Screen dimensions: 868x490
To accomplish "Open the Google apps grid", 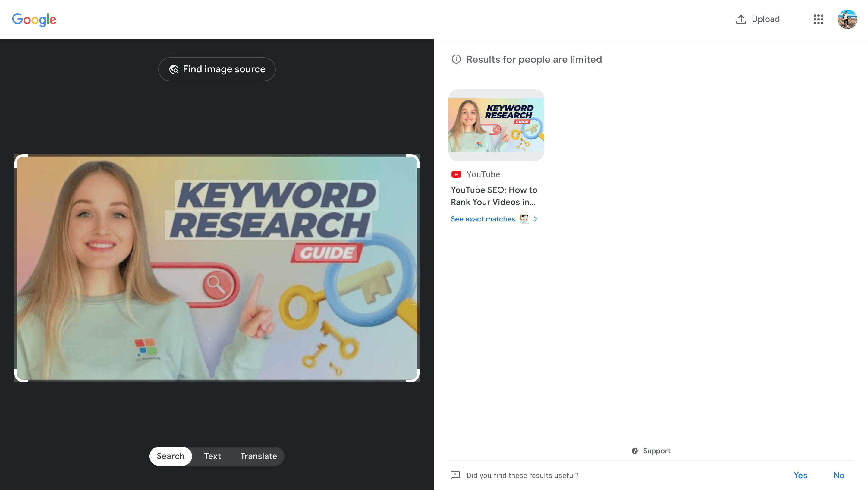I will click(x=818, y=19).
